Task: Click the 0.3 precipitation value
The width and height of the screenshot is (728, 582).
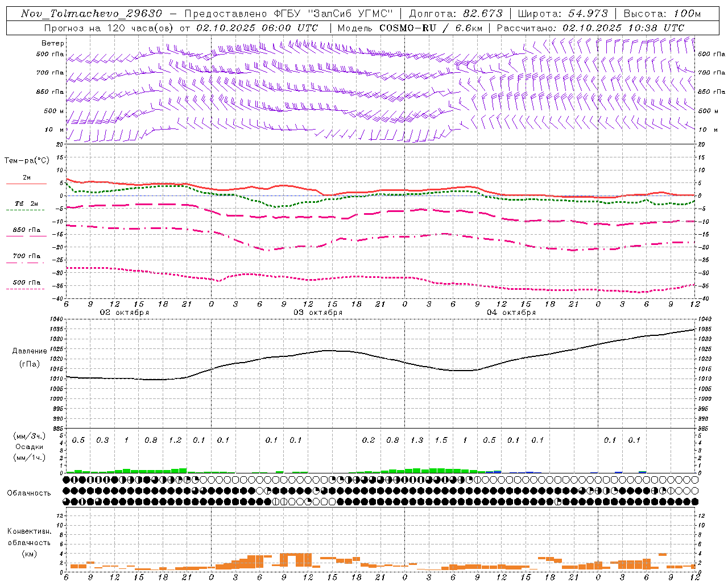Action: click(102, 440)
